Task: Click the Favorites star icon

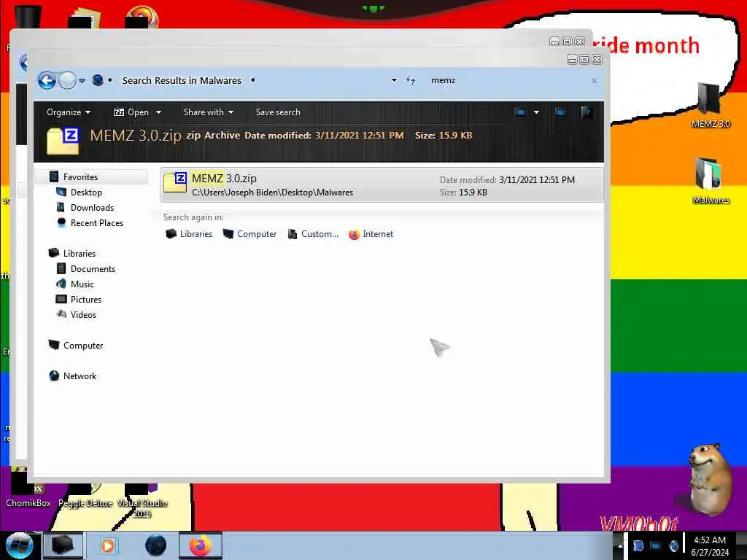Action: tap(54, 176)
